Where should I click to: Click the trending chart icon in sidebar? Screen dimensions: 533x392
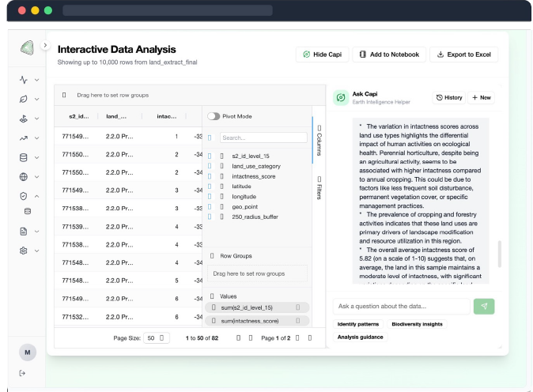point(24,138)
